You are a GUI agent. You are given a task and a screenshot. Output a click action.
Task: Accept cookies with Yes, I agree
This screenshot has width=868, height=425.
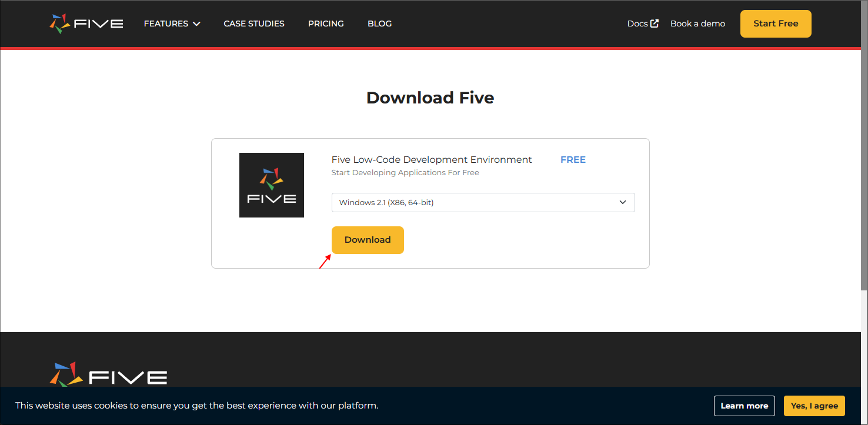(x=814, y=406)
